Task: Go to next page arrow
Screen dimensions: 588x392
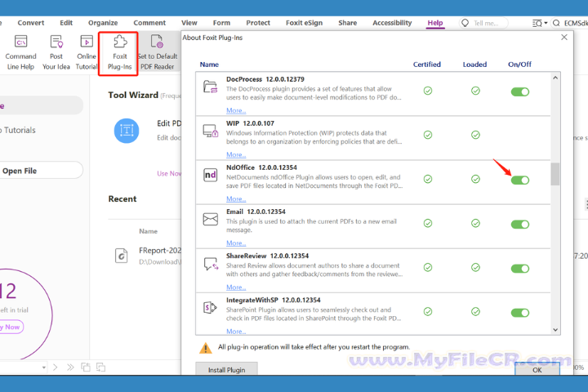Action: tap(56, 367)
